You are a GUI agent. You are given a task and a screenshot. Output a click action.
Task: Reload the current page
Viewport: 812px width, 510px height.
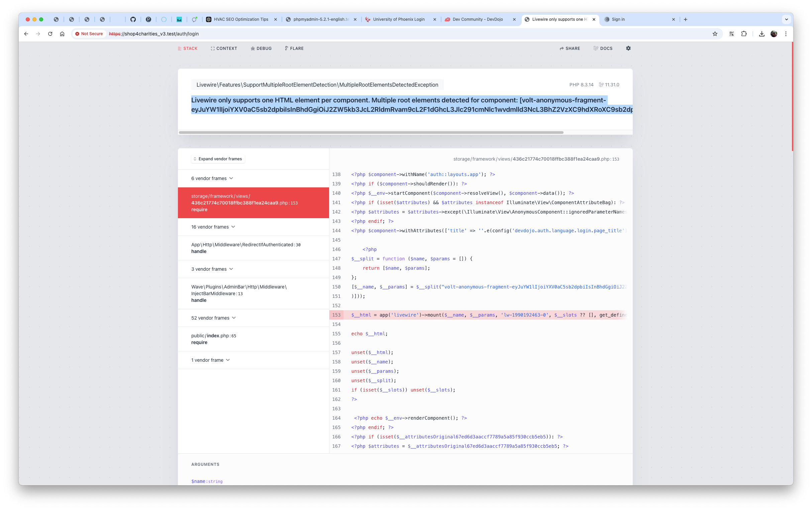(x=50, y=34)
